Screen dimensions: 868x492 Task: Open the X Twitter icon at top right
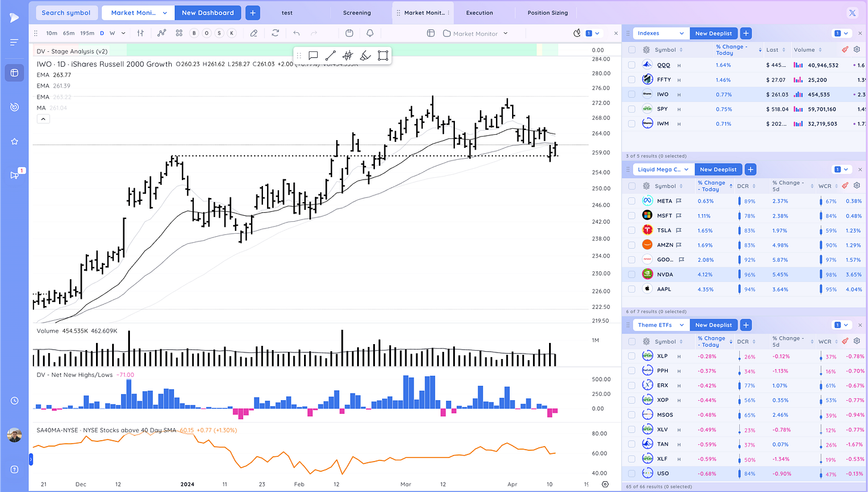(852, 13)
